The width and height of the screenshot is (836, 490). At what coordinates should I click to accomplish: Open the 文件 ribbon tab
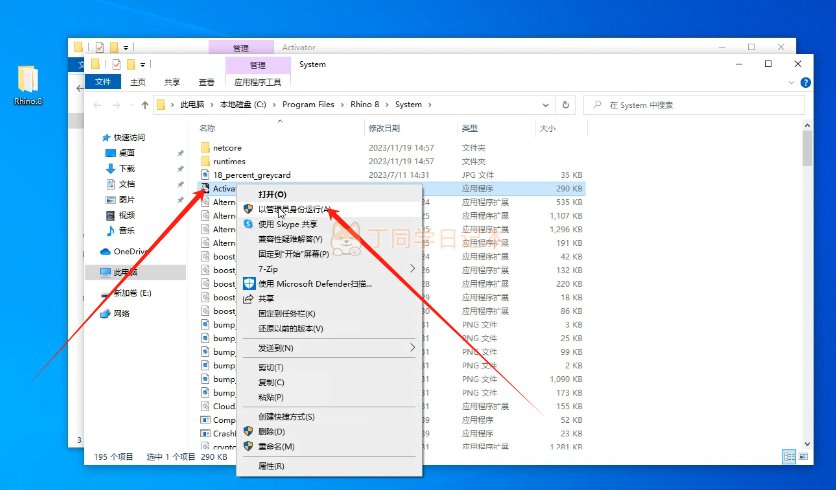click(x=103, y=82)
